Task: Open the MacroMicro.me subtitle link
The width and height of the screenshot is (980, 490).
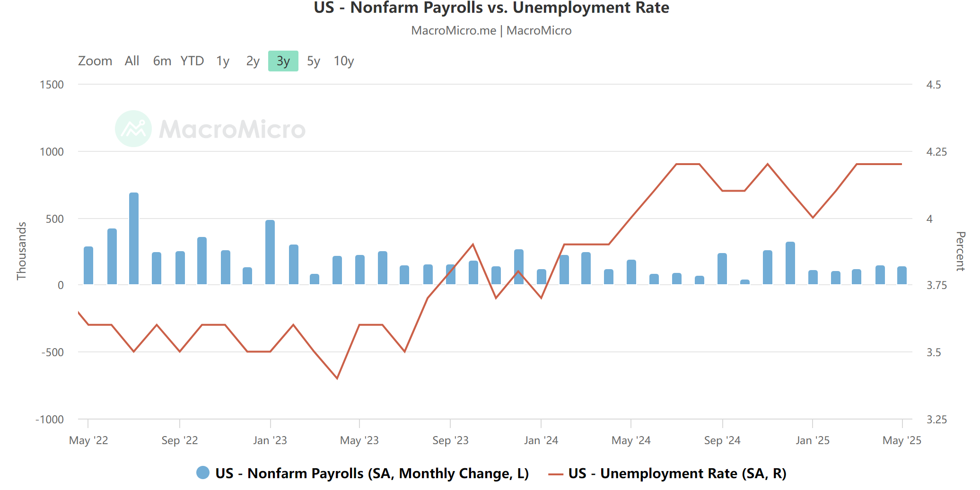Action: (454, 31)
